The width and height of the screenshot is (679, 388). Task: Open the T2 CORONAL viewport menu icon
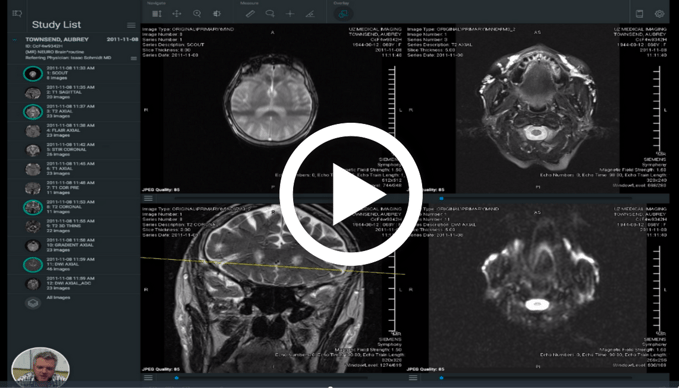click(x=148, y=378)
